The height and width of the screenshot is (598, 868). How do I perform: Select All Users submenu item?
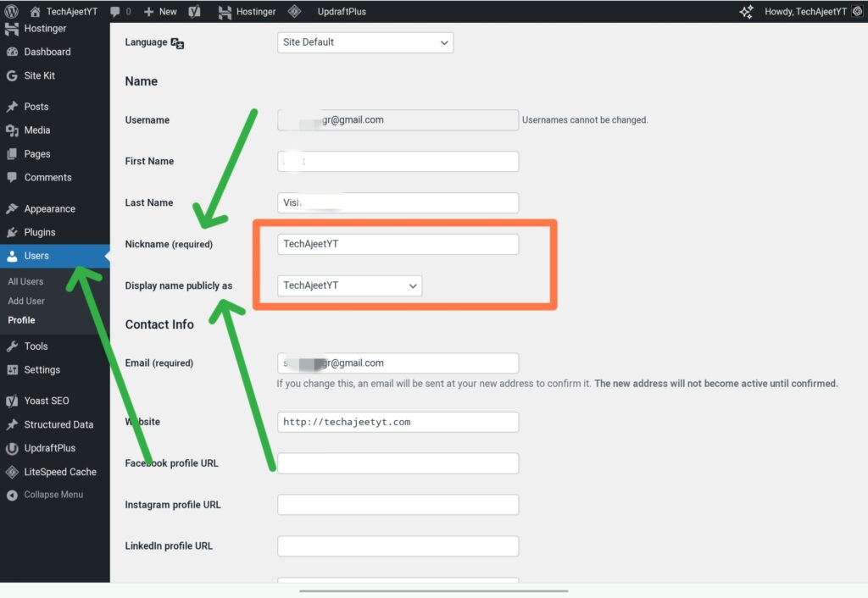25,281
